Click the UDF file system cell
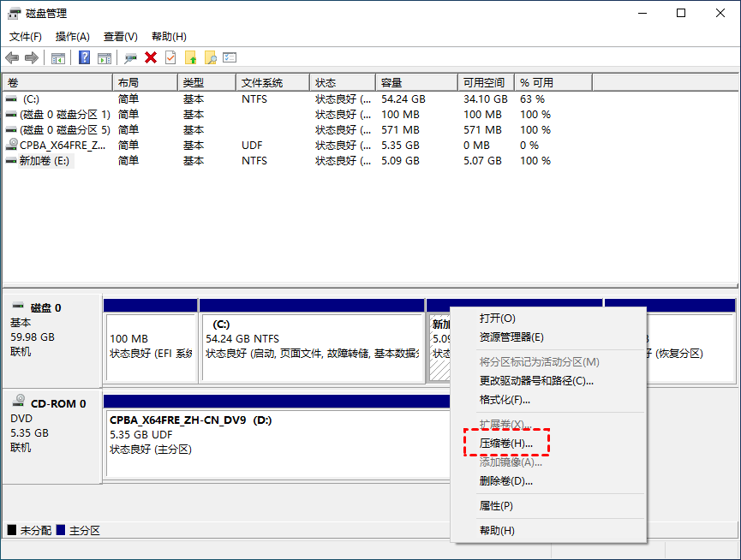Viewport: 741px width, 560px height. [252, 146]
